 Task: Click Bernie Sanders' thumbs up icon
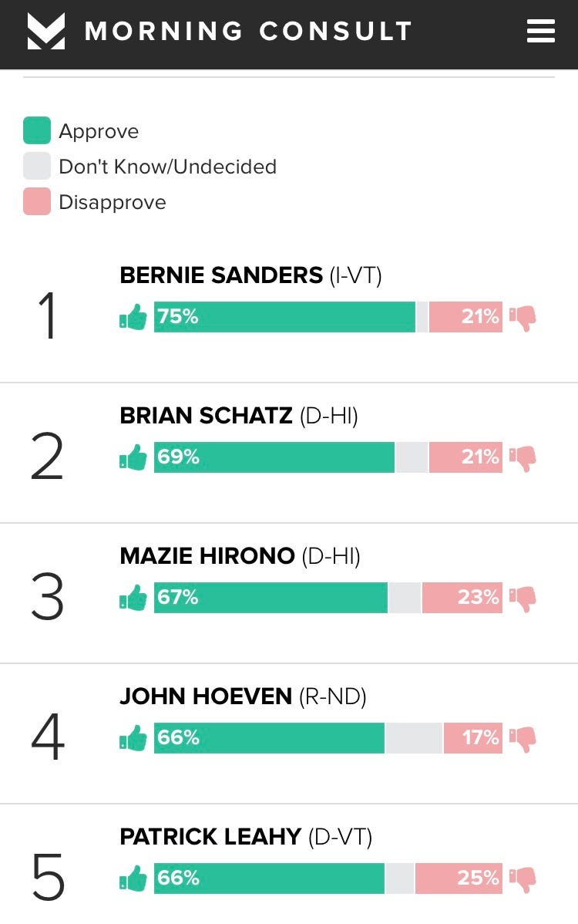pos(133,317)
